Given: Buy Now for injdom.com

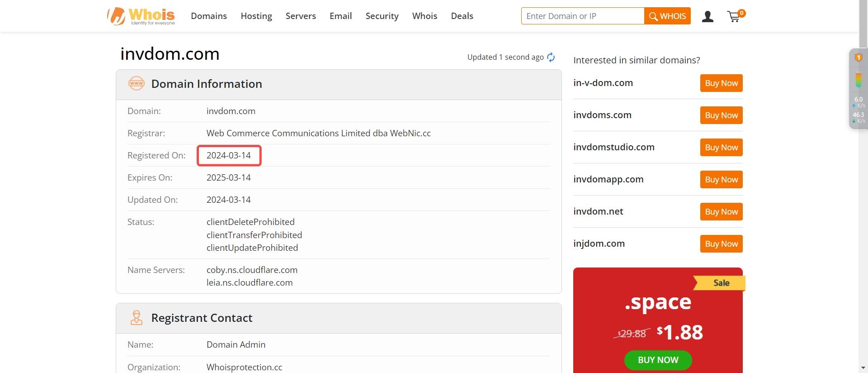Looking at the screenshot, I should [x=721, y=244].
